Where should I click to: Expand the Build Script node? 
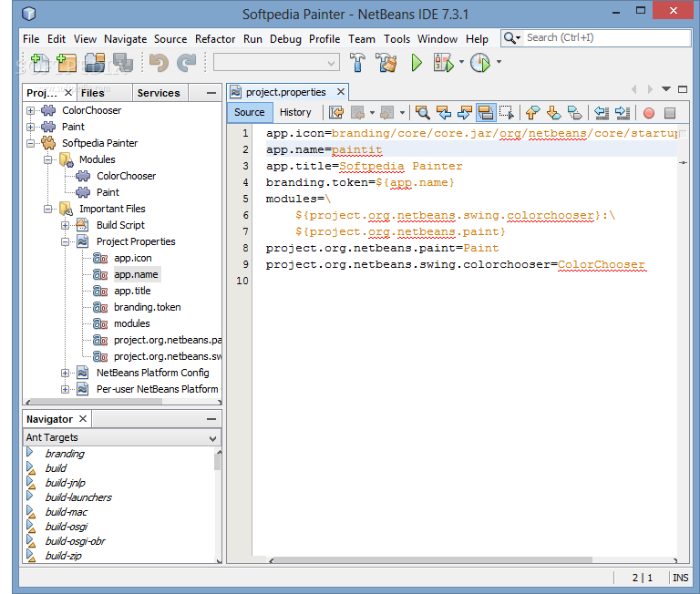pos(66,225)
